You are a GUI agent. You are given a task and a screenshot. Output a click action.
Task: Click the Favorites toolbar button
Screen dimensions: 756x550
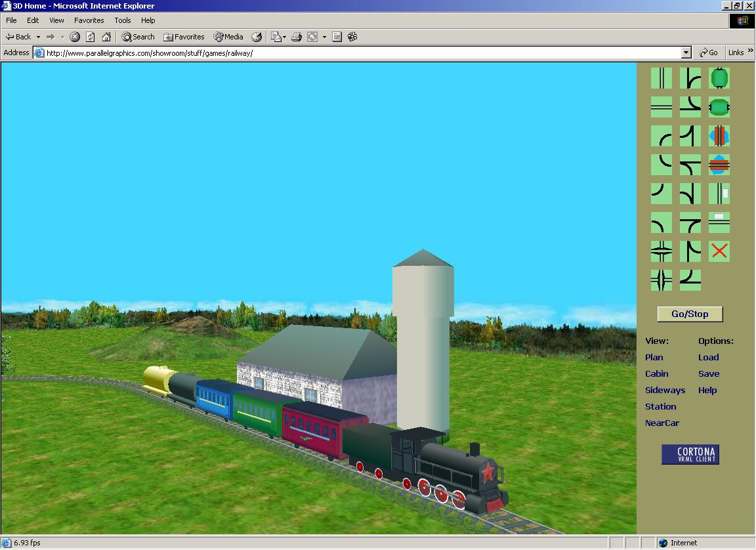coord(184,37)
